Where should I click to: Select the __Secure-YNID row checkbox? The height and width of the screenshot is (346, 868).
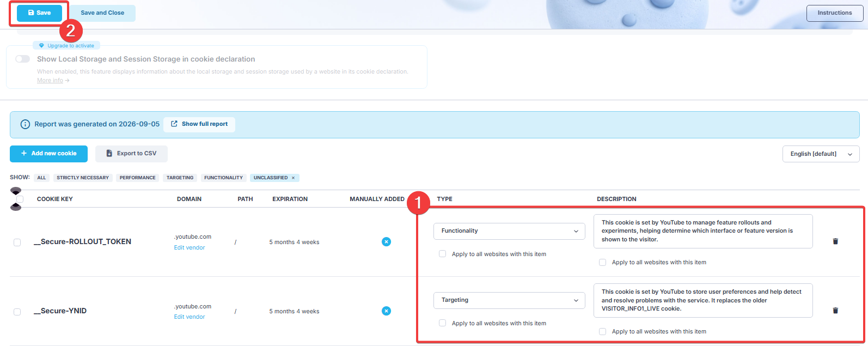click(17, 312)
